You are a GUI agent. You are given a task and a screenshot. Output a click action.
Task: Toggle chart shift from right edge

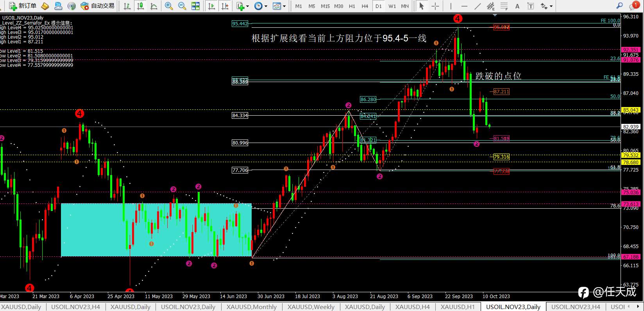(225, 6)
